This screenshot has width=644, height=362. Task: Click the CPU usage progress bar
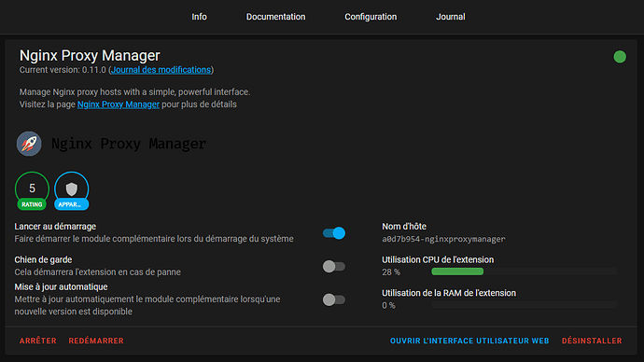(524, 271)
